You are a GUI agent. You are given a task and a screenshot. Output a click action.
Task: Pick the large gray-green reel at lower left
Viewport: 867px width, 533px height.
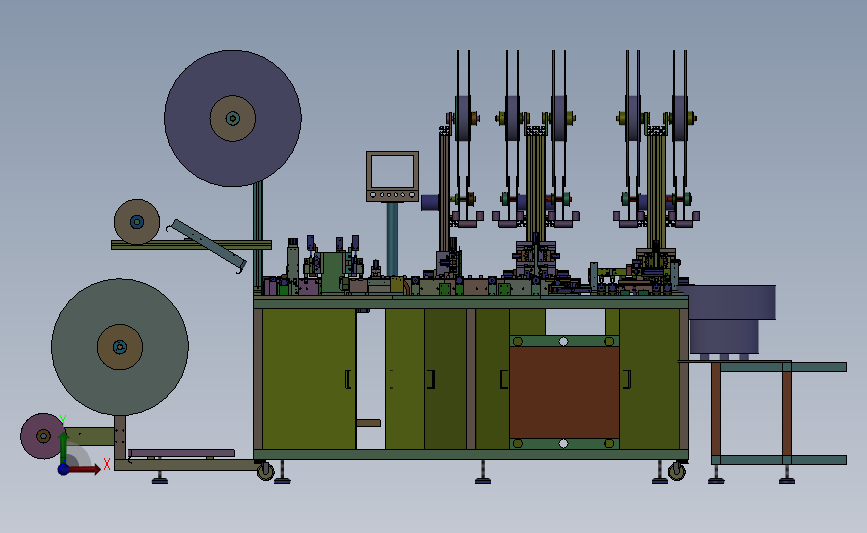120,347
